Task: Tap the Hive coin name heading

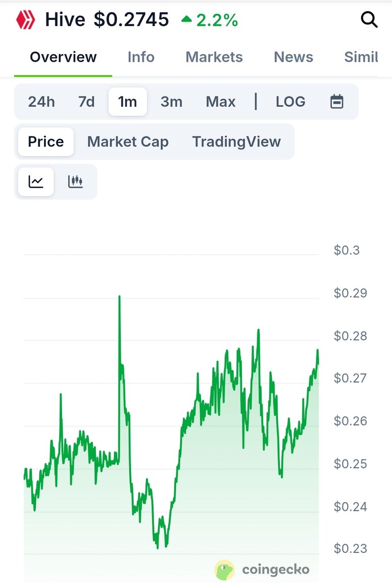Action: coord(65,20)
